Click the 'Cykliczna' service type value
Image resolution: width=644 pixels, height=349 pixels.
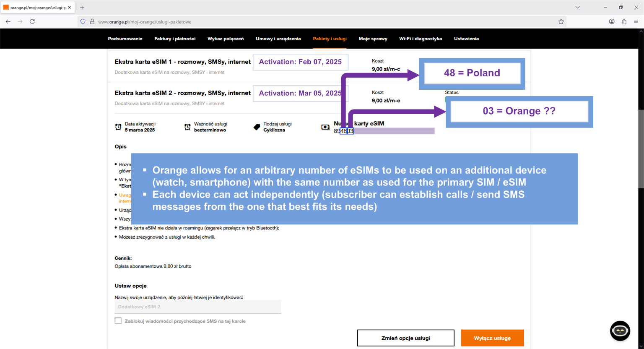[x=274, y=130]
